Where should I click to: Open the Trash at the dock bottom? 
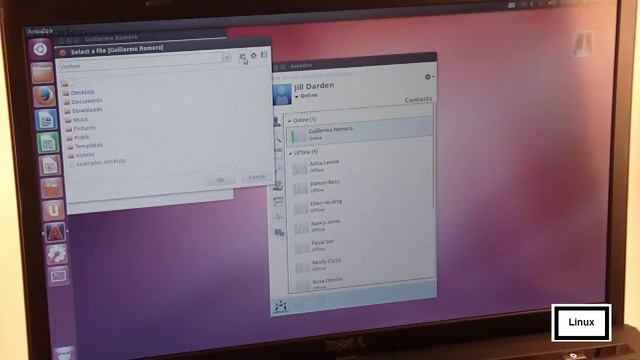coord(64,353)
